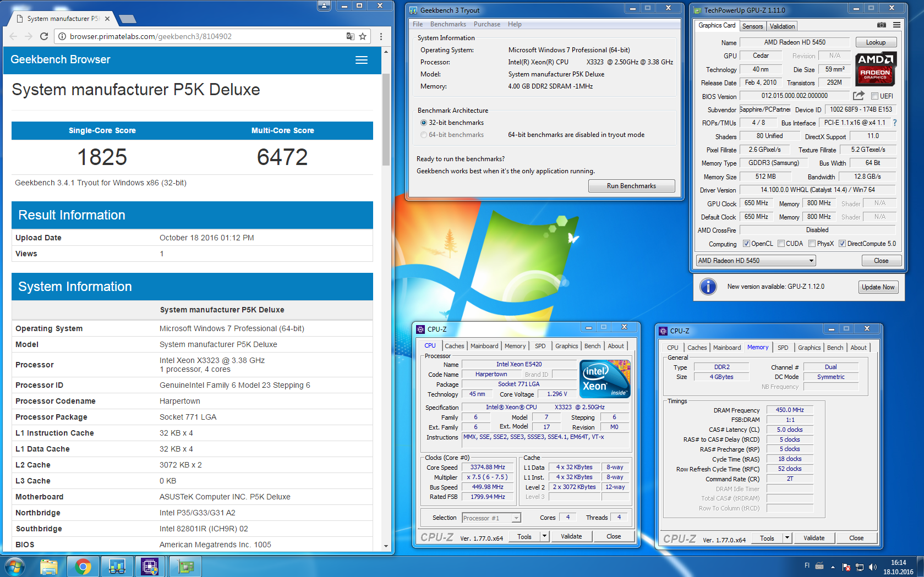Click the scrollbar down arrow in Chrome
The image size is (924, 577).
click(x=386, y=546)
